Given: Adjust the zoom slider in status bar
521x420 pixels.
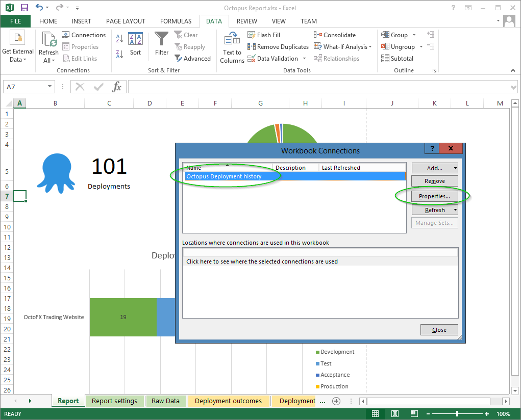Looking at the screenshot, I should 457,414.
